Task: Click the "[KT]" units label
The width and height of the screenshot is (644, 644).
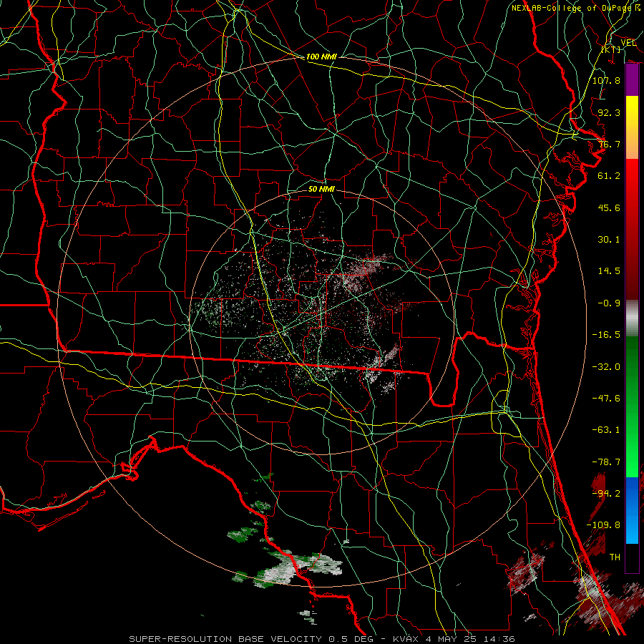Action: 611,49
